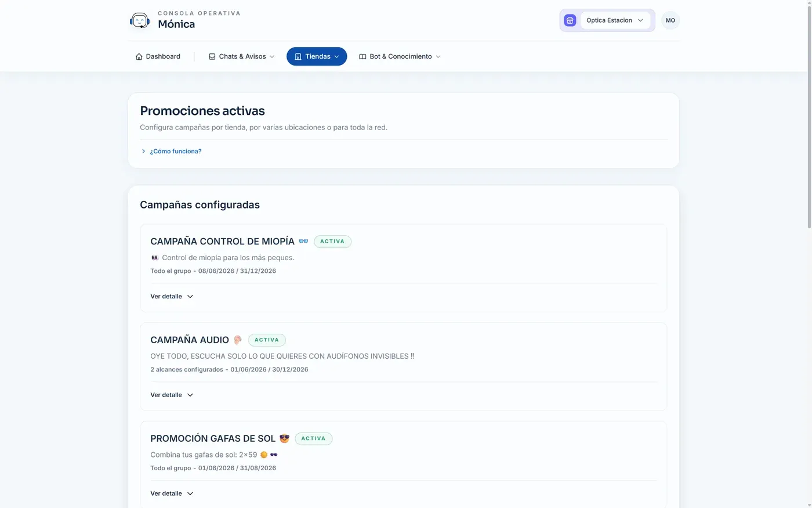Viewport: 812px width, 508px height.
Task: Open the Bot & Conocimiento nav item
Action: (400, 56)
